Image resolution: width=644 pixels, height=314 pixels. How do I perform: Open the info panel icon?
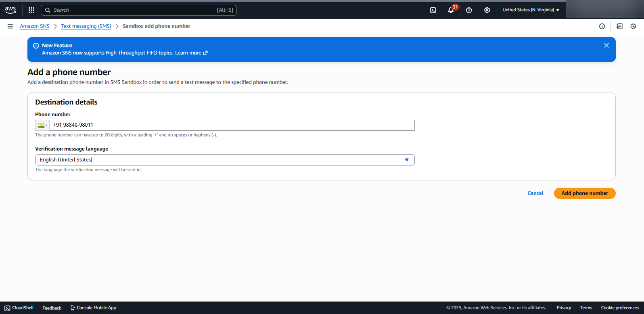pos(602,26)
